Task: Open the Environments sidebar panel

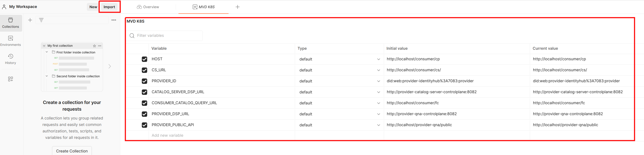Action: [x=11, y=41]
